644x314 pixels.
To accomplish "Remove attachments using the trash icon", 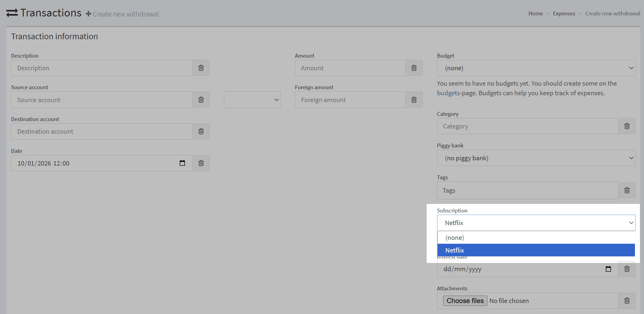I will (x=627, y=301).
